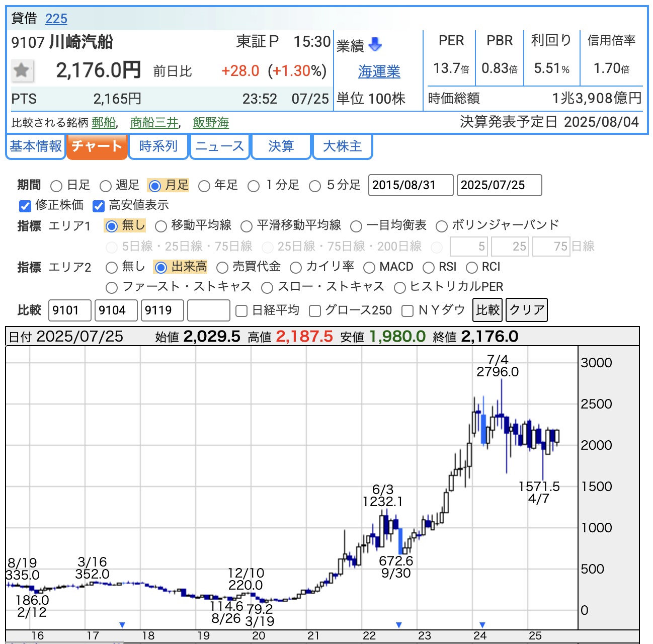The width and height of the screenshot is (653, 644).
Task: Select エリア1 無し radio button
Action: click(x=112, y=226)
